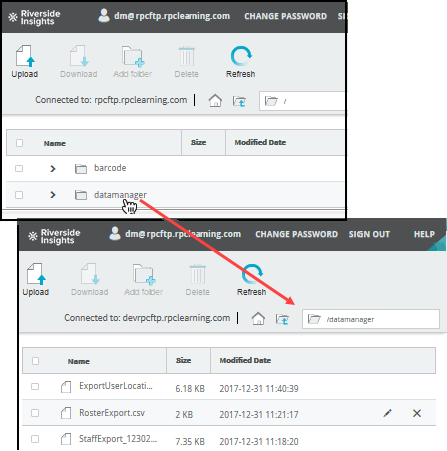Click parent folder icon next to /datamanager path
447x451 pixels.
[x=282, y=319]
